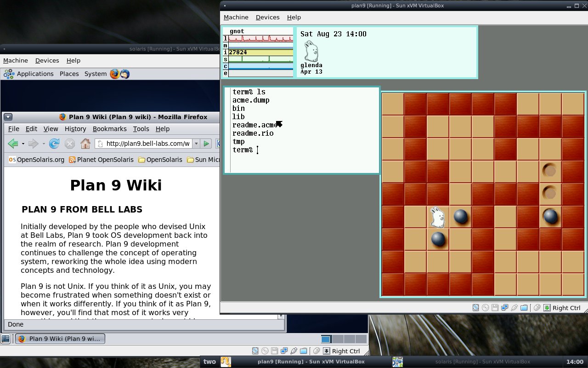Open the Firefox window menu button in title bar

8,117
